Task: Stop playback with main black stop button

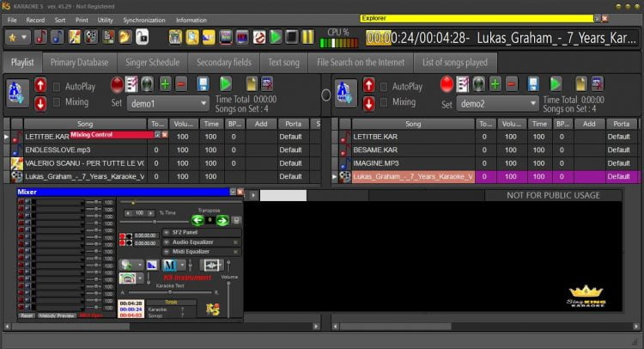Action: tap(292, 37)
